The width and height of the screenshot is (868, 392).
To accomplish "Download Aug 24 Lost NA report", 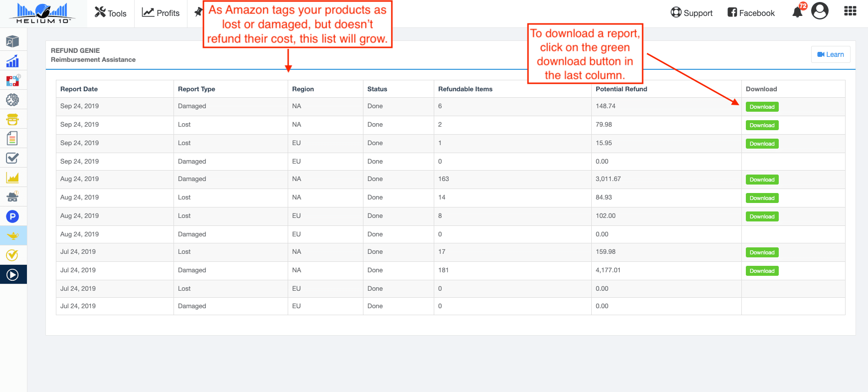I will click(762, 198).
